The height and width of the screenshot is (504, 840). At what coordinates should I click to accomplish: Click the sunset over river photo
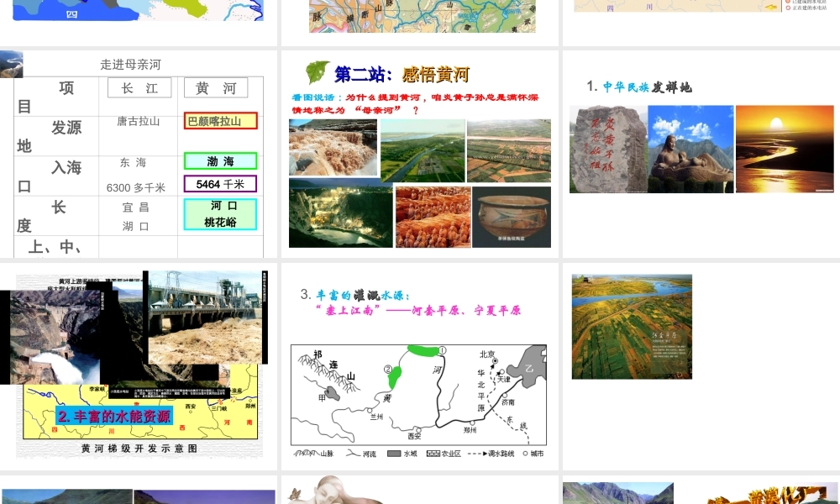[785, 149]
